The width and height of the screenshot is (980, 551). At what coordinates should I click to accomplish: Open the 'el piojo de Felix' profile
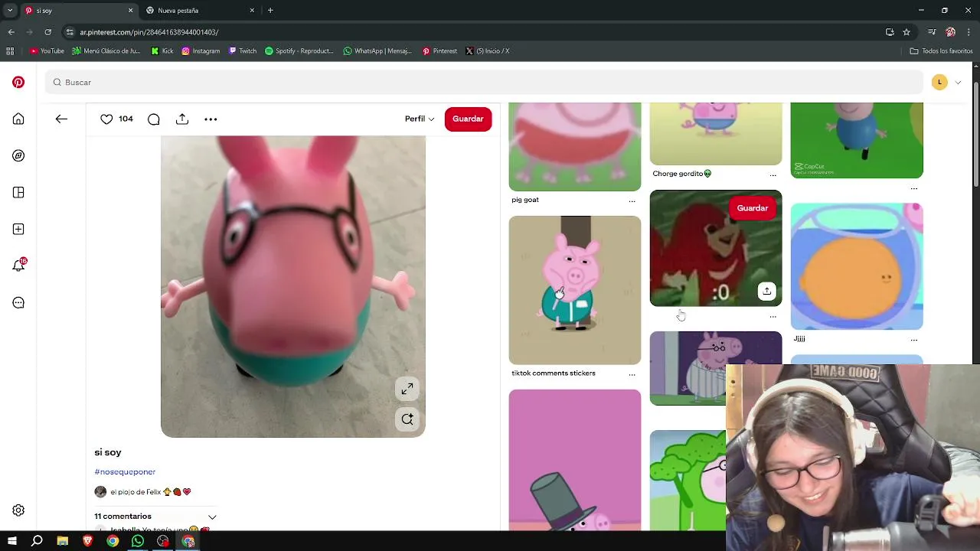(x=142, y=492)
